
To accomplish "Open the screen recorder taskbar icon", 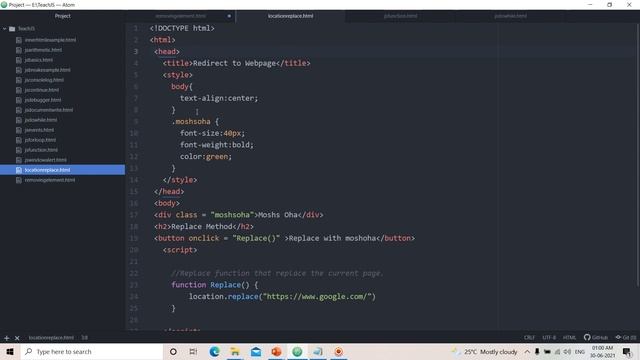I will 338,351.
